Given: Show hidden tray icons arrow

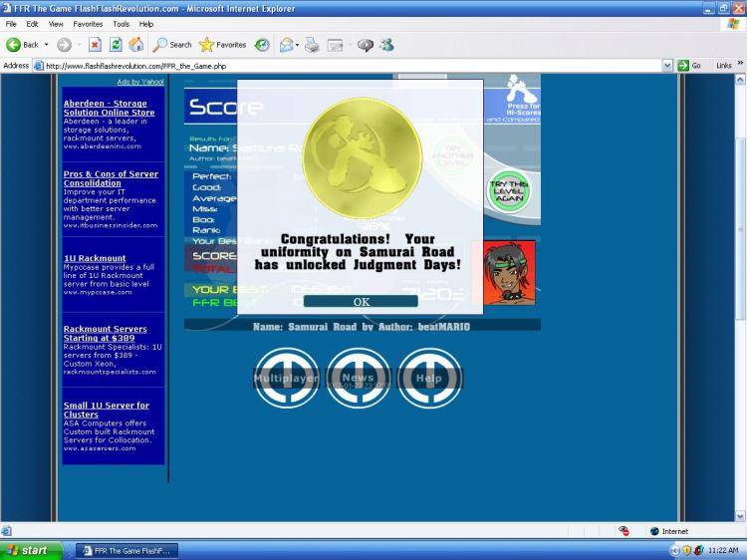Looking at the screenshot, I should tap(674, 550).
